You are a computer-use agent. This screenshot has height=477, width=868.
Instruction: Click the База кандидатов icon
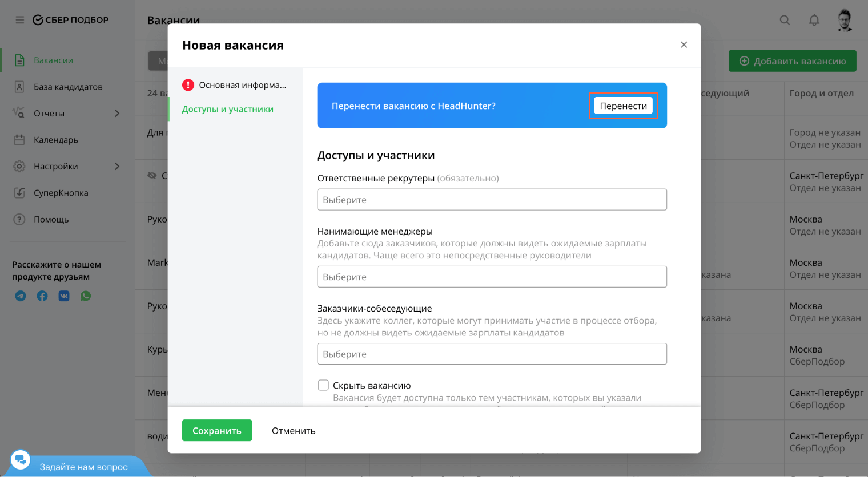[x=19, y=87]
